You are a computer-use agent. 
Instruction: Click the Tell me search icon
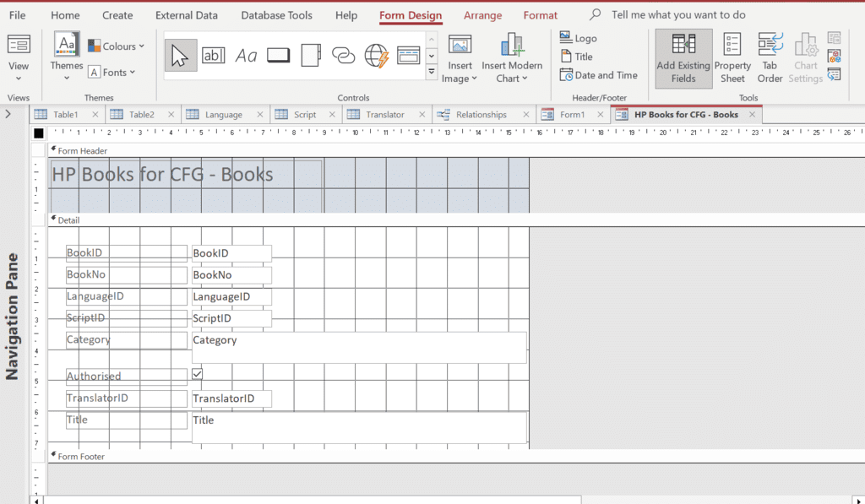[x=595, y=14]
